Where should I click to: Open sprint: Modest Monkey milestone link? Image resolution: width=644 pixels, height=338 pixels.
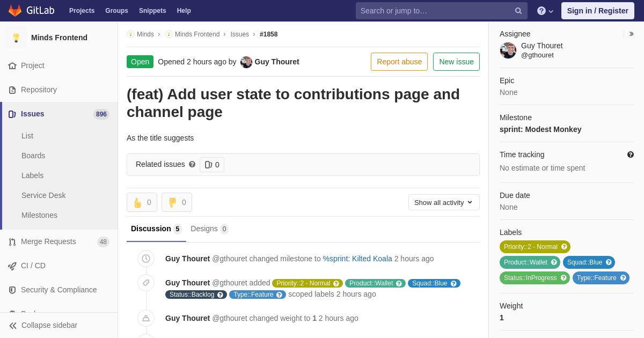point(540,129)
